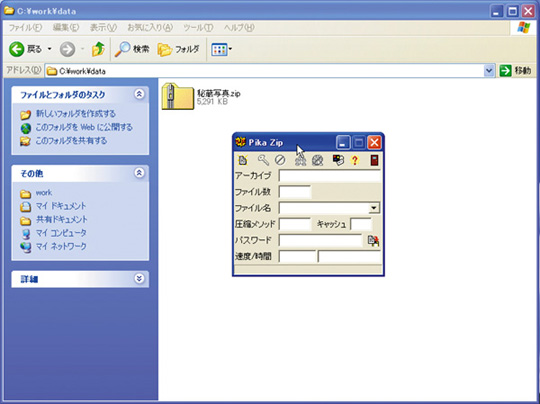
Task: Click into the アーカイブ text field
Action: click(330, 176)
